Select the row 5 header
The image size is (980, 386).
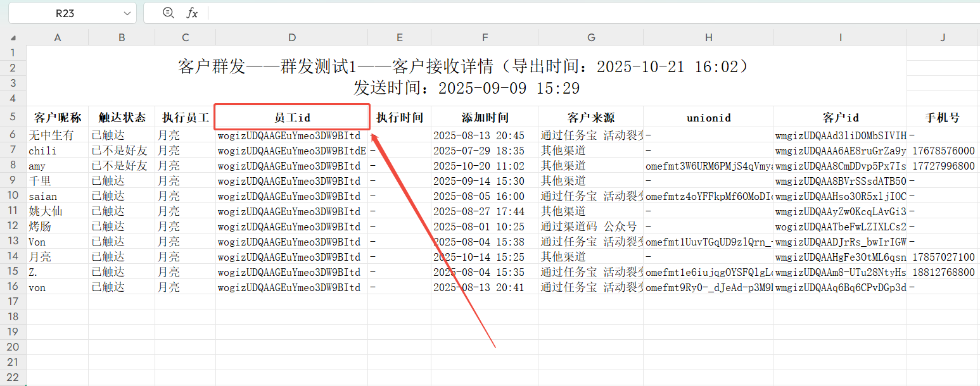[x=13, y=117]
